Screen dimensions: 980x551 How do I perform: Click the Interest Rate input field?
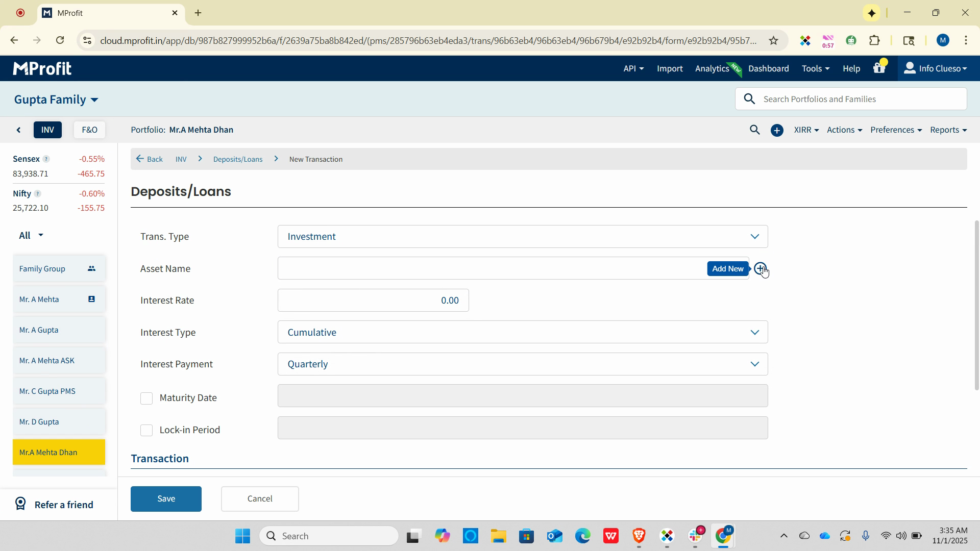click(373, 300)
